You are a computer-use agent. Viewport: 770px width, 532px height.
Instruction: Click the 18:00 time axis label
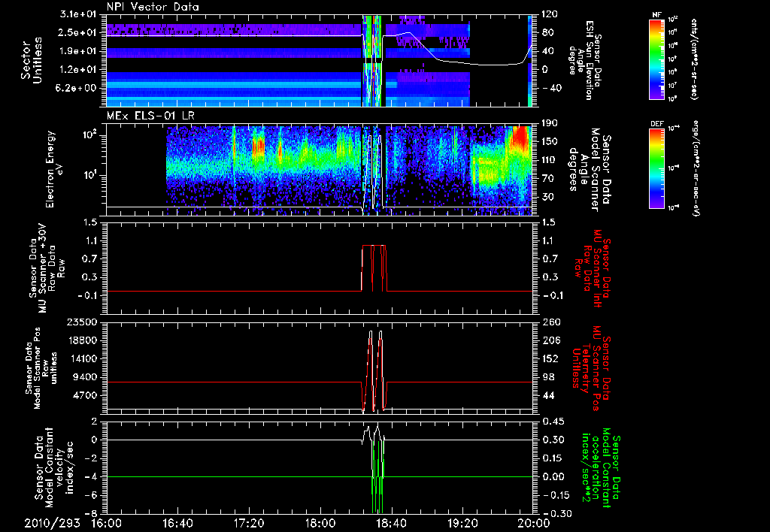[320, 523]
